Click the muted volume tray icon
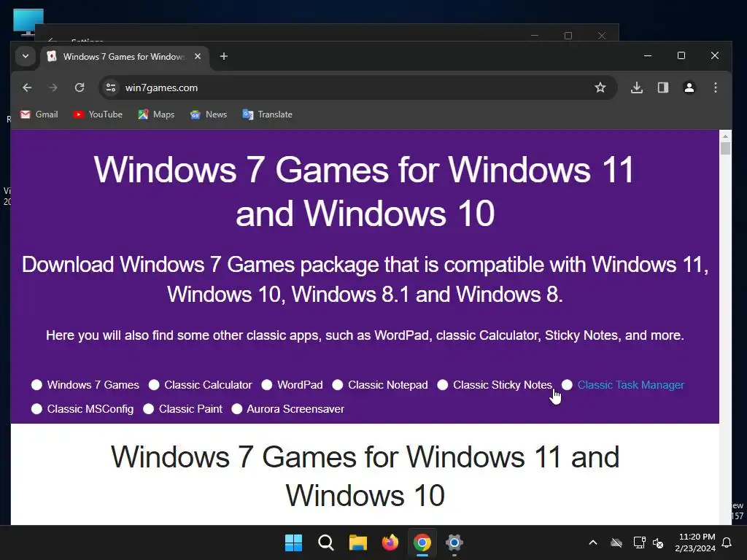747x560 pixels. 659,542
